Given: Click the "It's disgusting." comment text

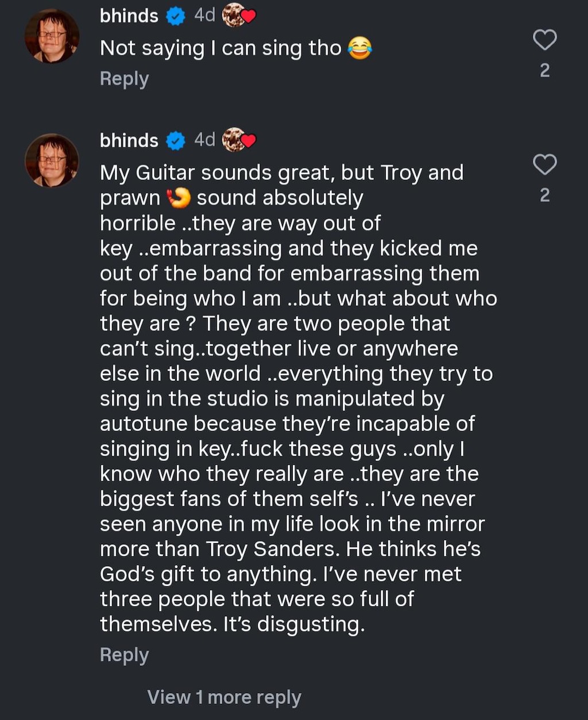Looking at the screenshot, I should 293,625.
